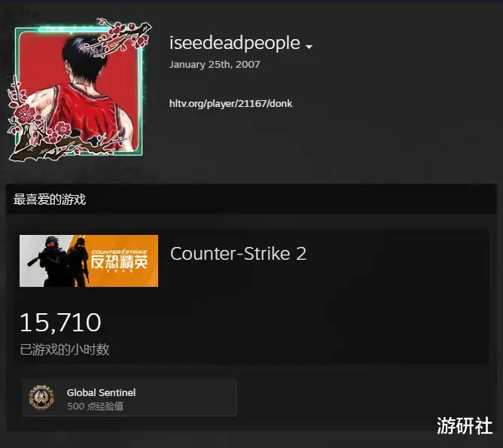
Task: Open the hltv.org/player/21167/donk link
Action: 230,104
